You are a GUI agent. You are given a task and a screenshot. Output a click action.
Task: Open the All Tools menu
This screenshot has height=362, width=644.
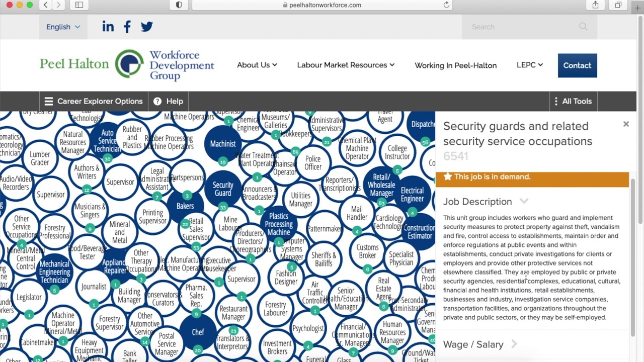[x=573, y=101]
